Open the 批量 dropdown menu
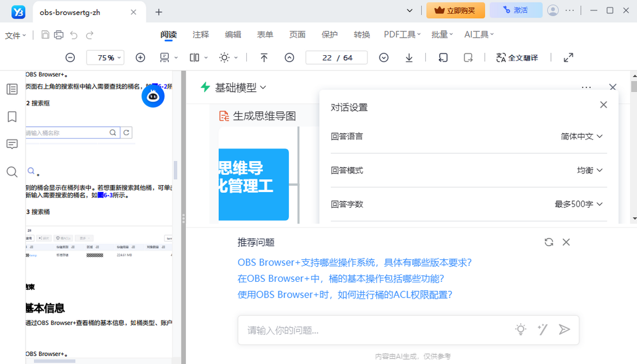637x364 pixels. point(442,34)
